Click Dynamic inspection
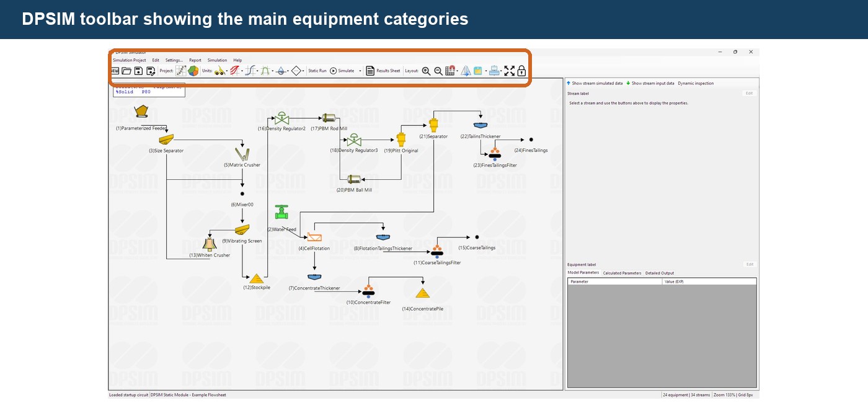 696,83
